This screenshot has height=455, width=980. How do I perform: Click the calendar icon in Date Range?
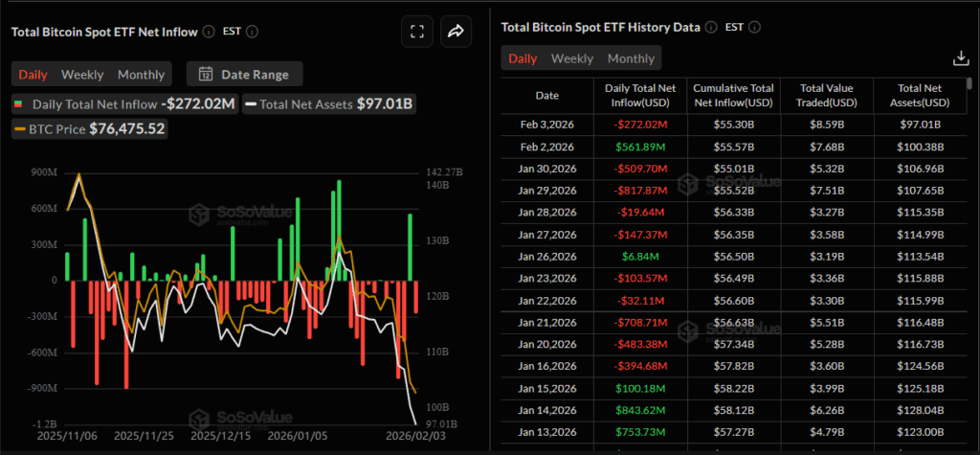click(205, 74)
